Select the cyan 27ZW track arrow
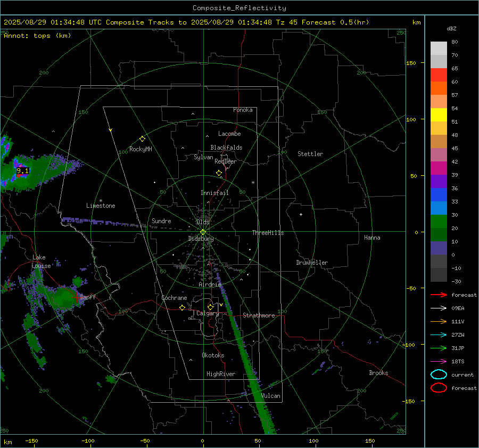The height and width of the screenshot is (448, 479). (x=439, y=335)
